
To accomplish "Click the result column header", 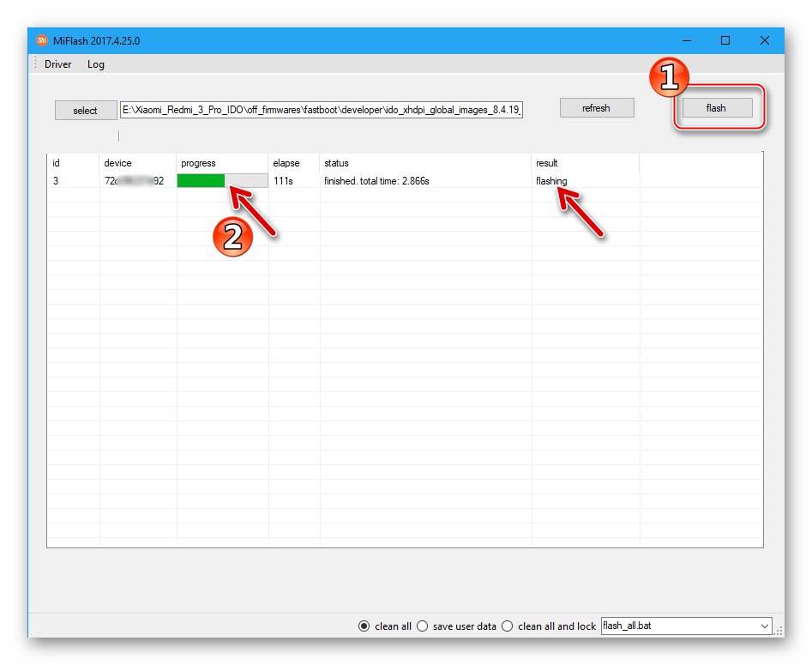I will pos(585,163).
